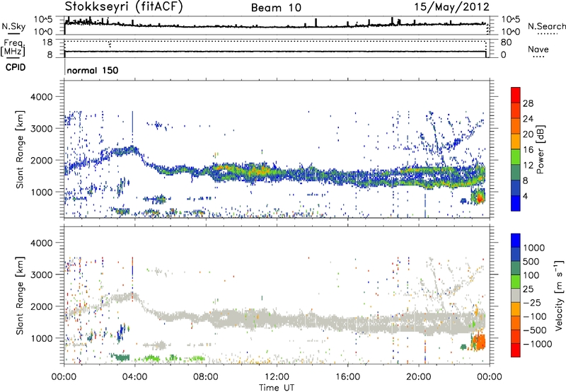Click the velocity panel 'Slant Range [km]' label

pos(20,296)
